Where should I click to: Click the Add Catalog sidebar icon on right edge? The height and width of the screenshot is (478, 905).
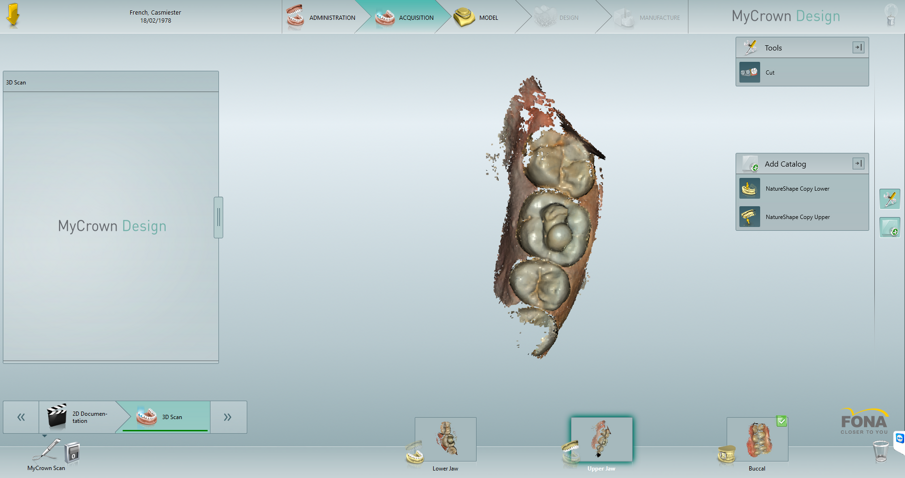[889, 228]
